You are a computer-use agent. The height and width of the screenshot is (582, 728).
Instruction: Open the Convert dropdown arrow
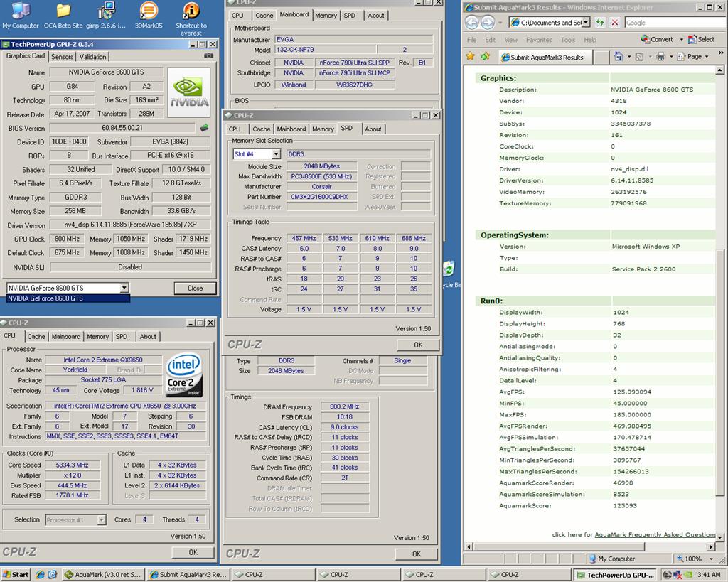(682, 40)
